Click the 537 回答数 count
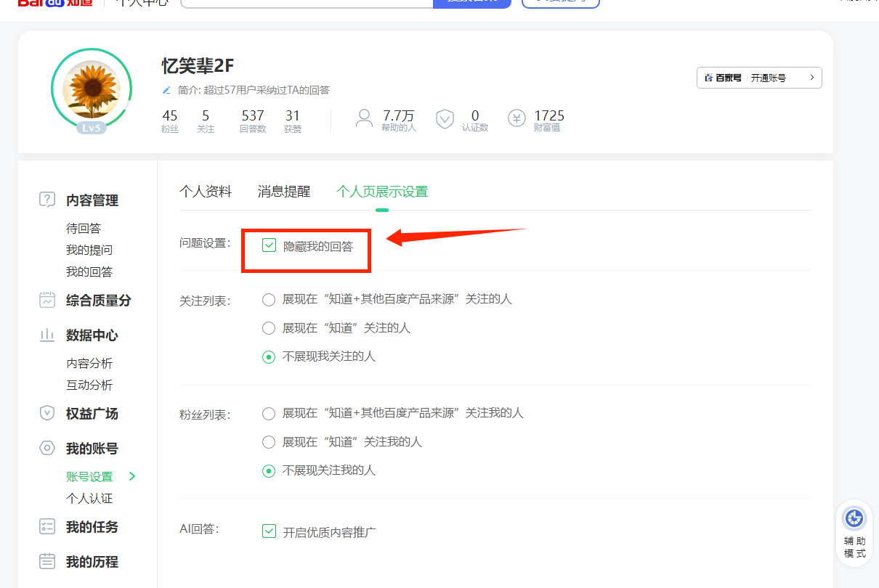 pyautogui.click(x=253, y=121)
